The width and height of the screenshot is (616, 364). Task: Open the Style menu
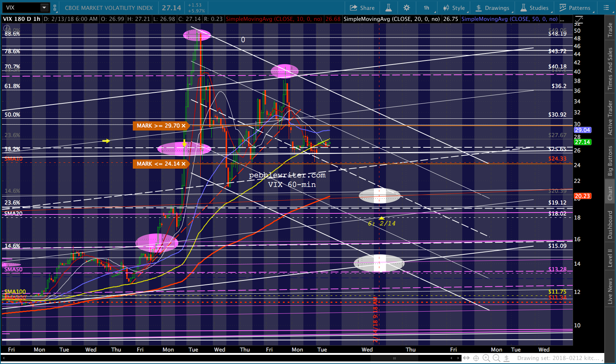tap(454, 8)
